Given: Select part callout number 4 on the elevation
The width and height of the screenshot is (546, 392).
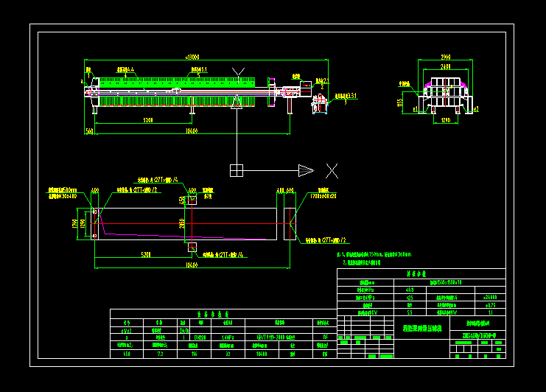Looking at the screenshot, I should 125,75.
